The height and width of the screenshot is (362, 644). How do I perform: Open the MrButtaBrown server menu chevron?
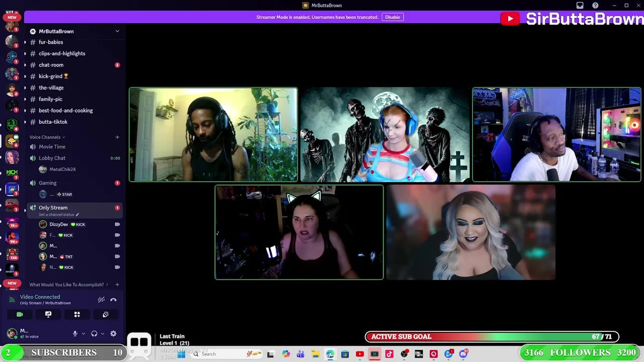coord(117,31)
